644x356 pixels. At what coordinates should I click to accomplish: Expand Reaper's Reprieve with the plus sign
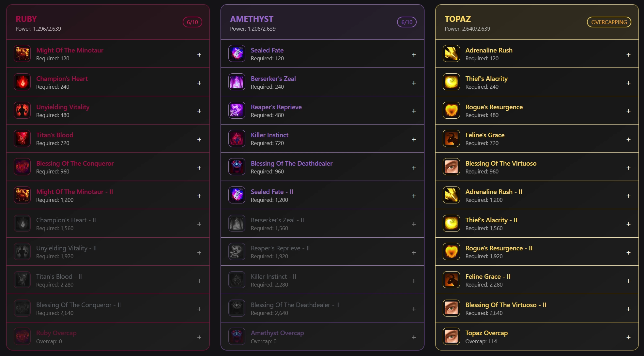[x=414, y=111]
